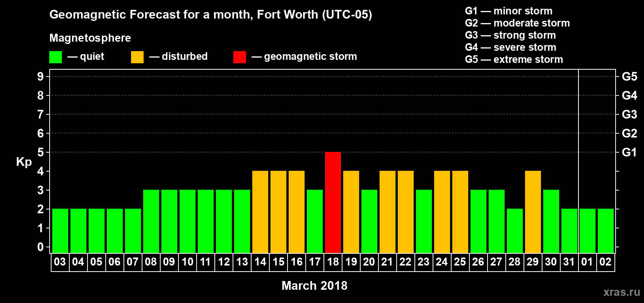Click the G3 right axis label

click(x=630, y=114)
